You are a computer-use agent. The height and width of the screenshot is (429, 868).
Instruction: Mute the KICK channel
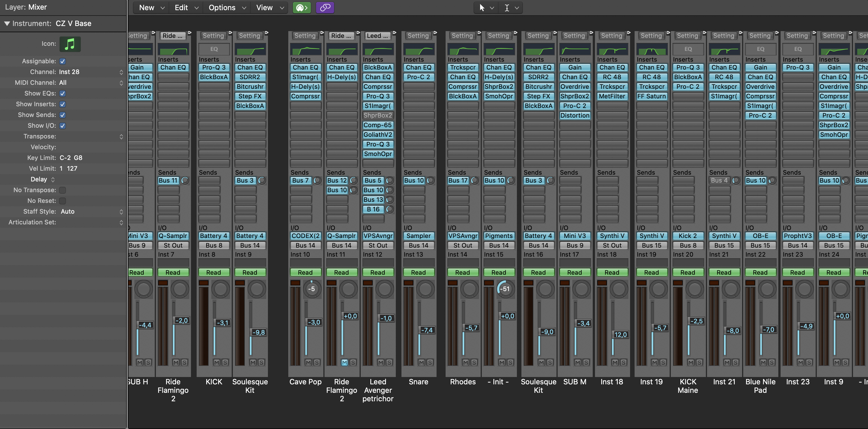click(x=217, y=362)
